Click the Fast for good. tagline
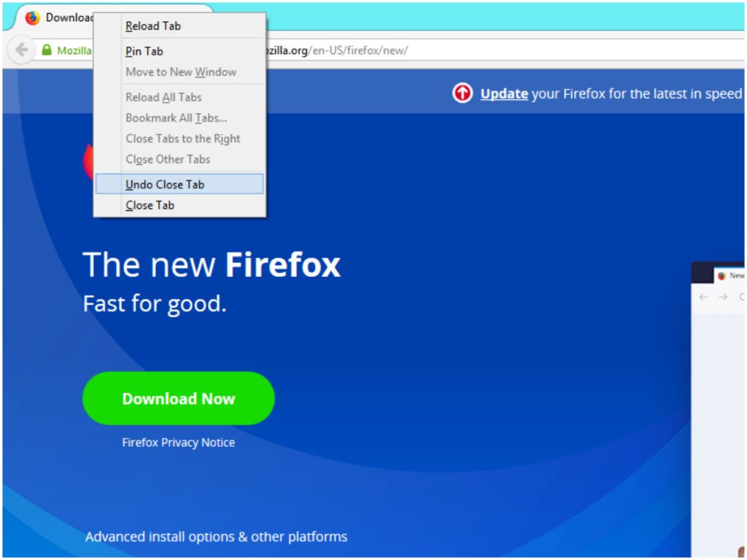This screenshot has height=560, width=747. tap(155, 304)
